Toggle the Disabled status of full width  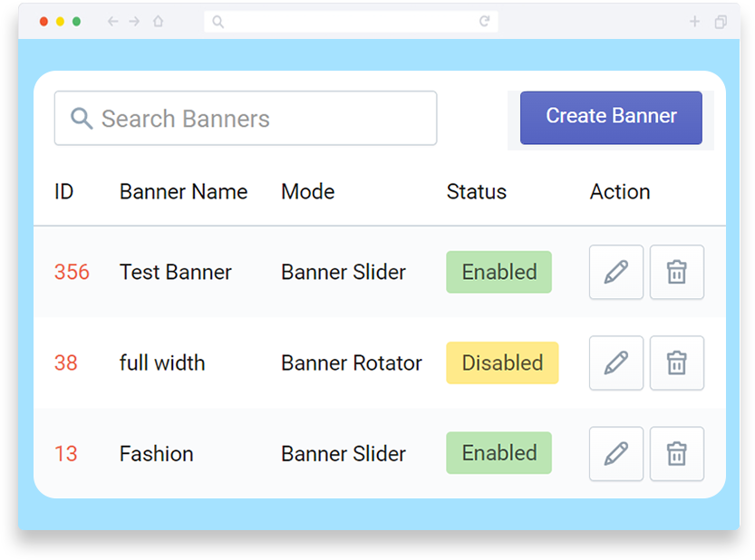(x=502, y=363)
